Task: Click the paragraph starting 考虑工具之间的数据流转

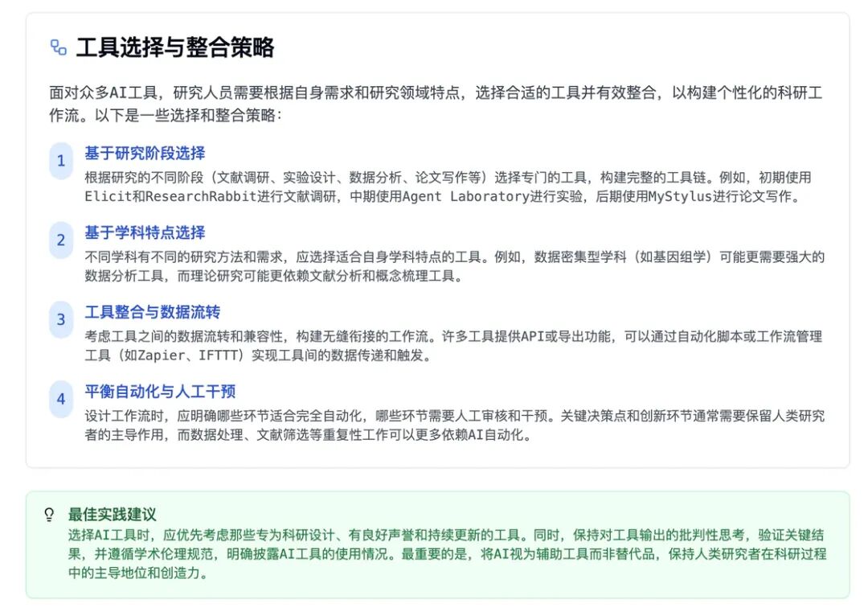Action: pos(453,346)
